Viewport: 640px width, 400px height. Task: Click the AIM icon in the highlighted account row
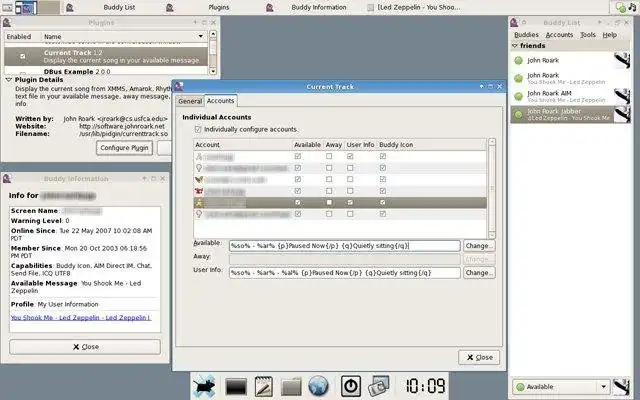point(199,202)
